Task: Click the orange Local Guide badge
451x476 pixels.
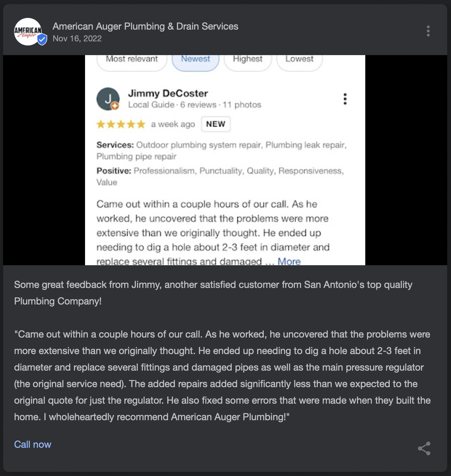Action: [x=115, y=106]
